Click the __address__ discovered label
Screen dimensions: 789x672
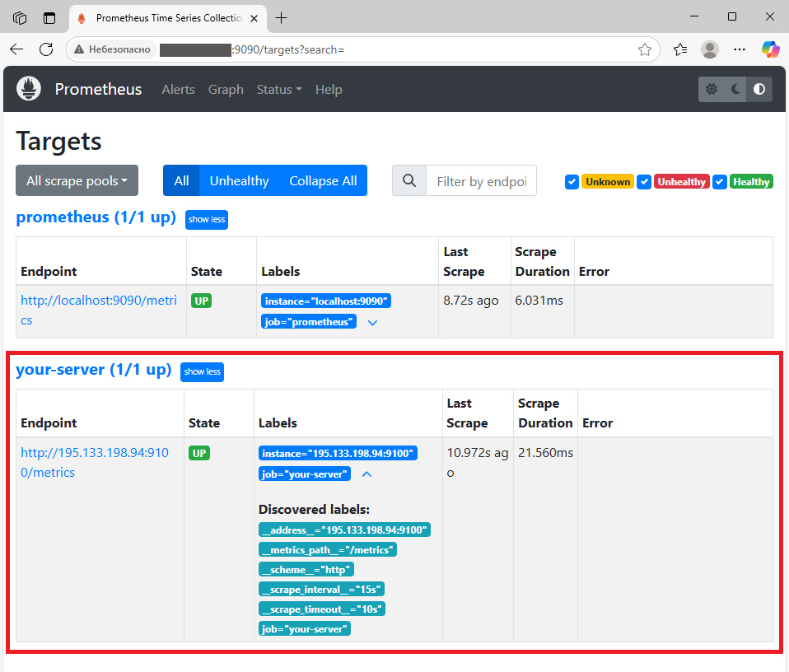point(345,530)
